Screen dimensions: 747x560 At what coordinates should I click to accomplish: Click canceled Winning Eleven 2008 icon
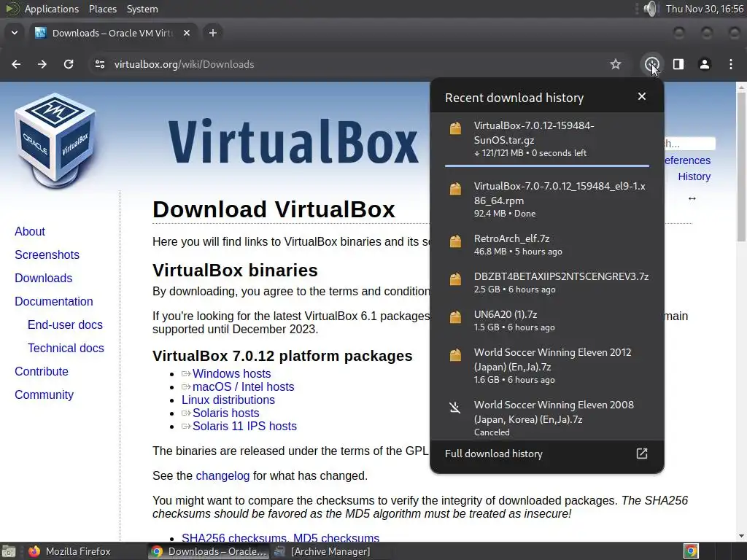point(455,407)
